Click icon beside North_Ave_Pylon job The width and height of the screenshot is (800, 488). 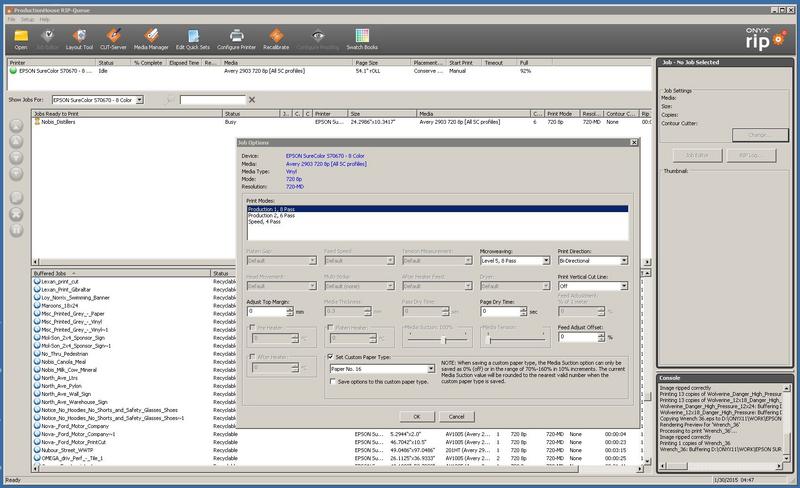[x=37, y=385]
